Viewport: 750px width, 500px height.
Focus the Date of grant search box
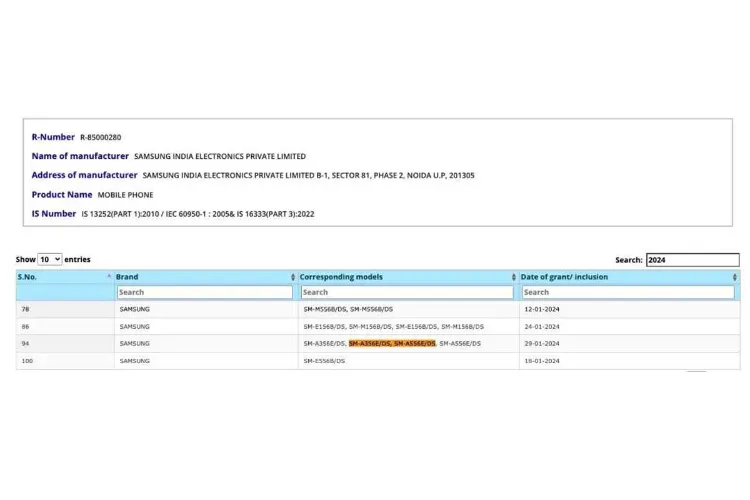[627, 292]
